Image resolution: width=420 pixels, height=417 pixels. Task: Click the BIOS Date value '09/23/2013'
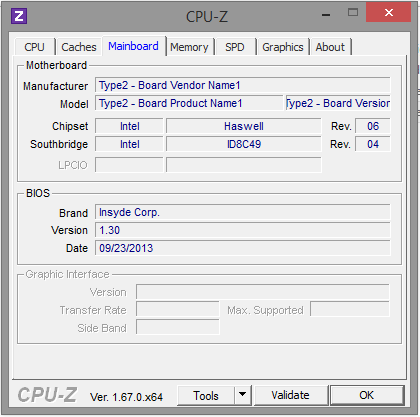(243, 248)
